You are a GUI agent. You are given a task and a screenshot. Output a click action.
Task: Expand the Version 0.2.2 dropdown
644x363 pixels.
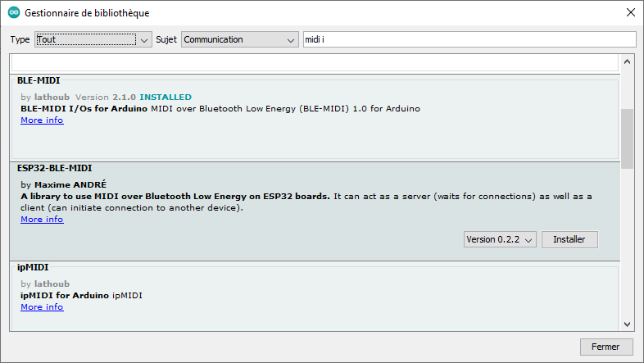[500, 239]
